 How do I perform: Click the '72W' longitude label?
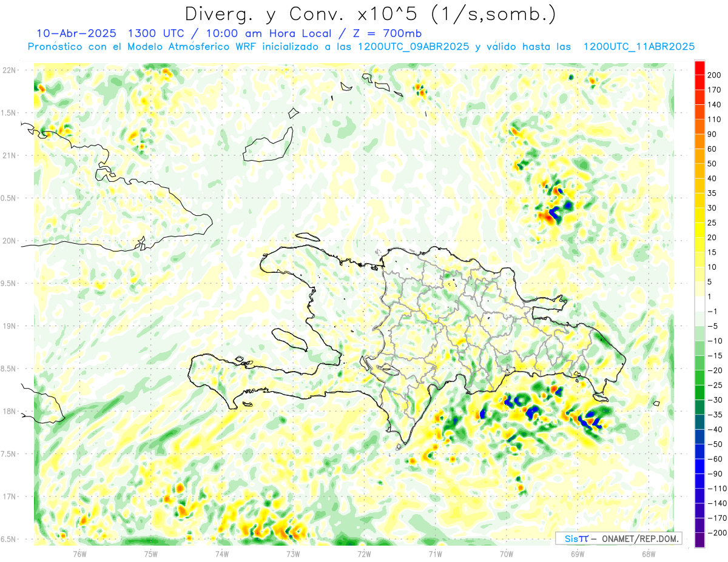(363, 553)
